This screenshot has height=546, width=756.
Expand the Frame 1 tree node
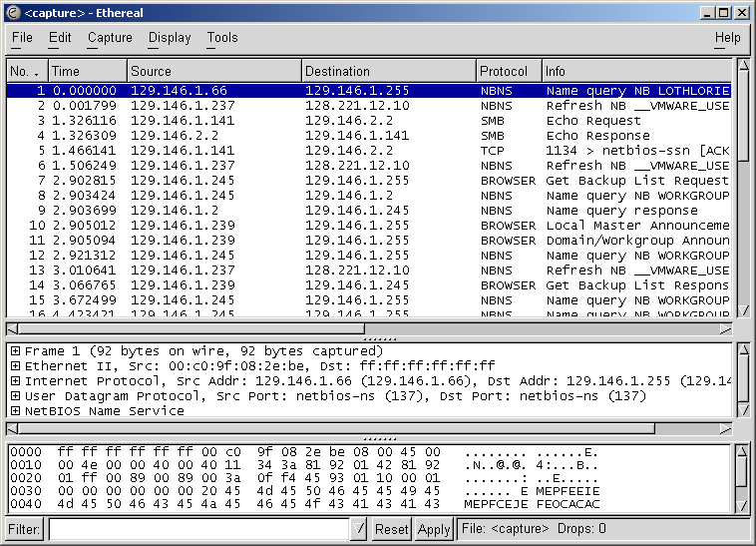(15, 351)
